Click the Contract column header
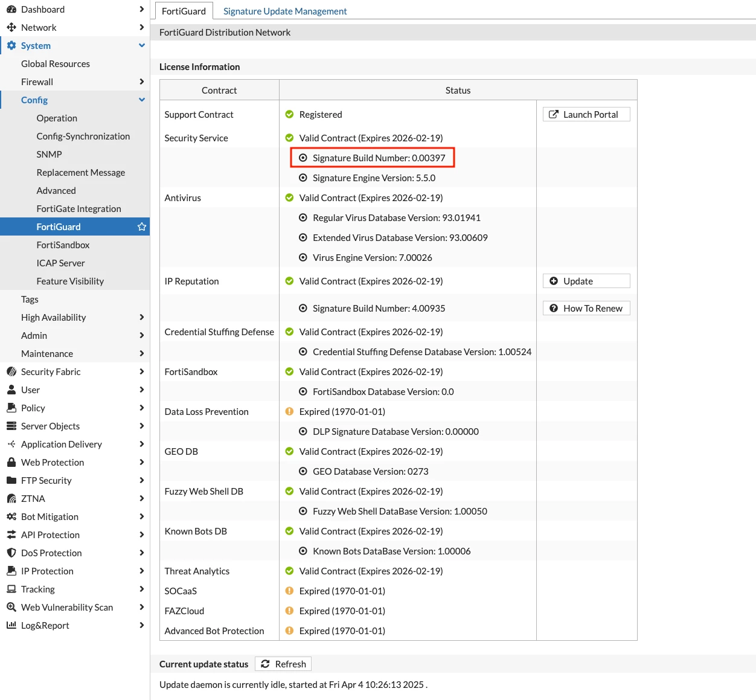Viewport: 756px width, 700px height. [219, 90]
